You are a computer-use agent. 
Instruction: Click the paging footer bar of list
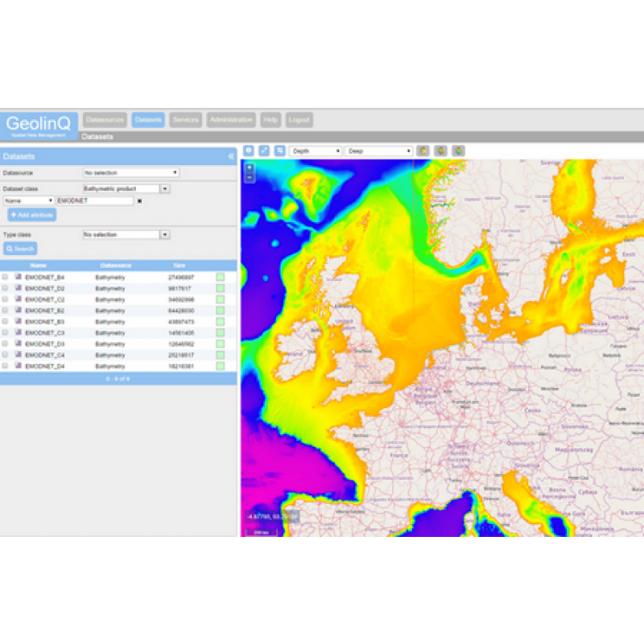click(x=118, y=378)
